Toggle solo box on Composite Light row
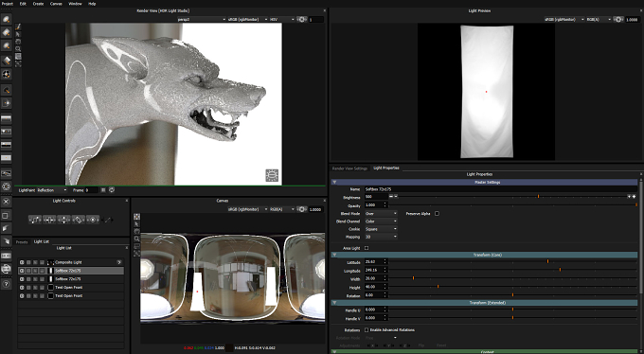644x354 pixels. tap(28, 262)
